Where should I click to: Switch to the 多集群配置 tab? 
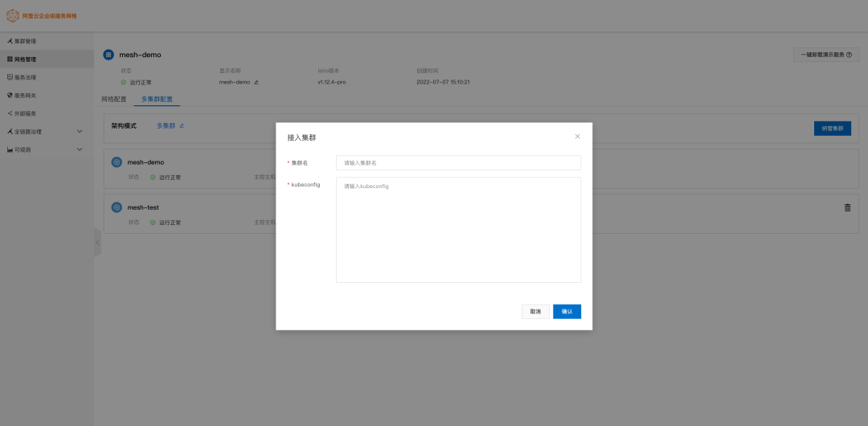coord(157,100)
